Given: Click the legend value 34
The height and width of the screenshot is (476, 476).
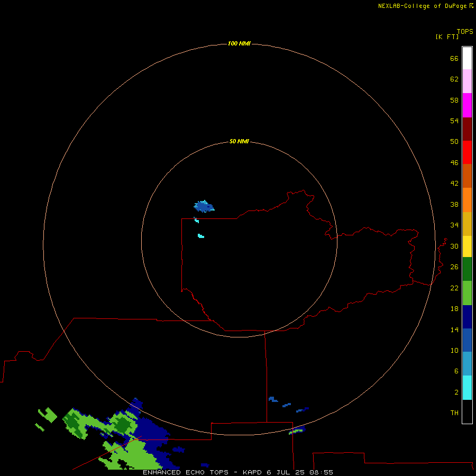Looking at the screenshot, I should pos(454,225).
